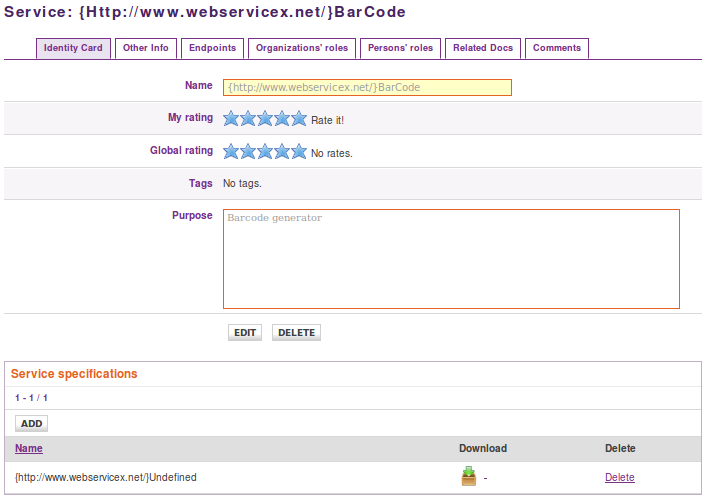Click ADD under Service specifications
The image size is (706, 503).
(x=32, y=424)
